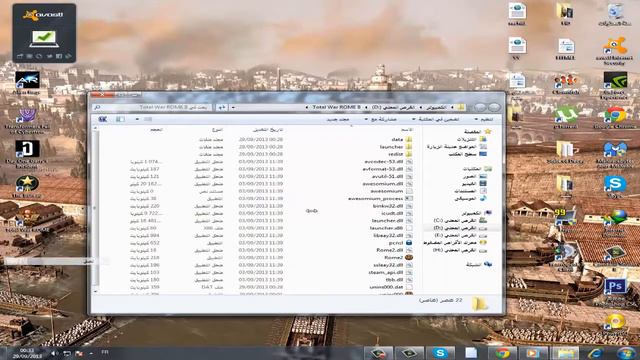Select NVIDIA GeForce Experience desktop shortcut
Viewport: 640px width, 360px height.
click(615, 85)
